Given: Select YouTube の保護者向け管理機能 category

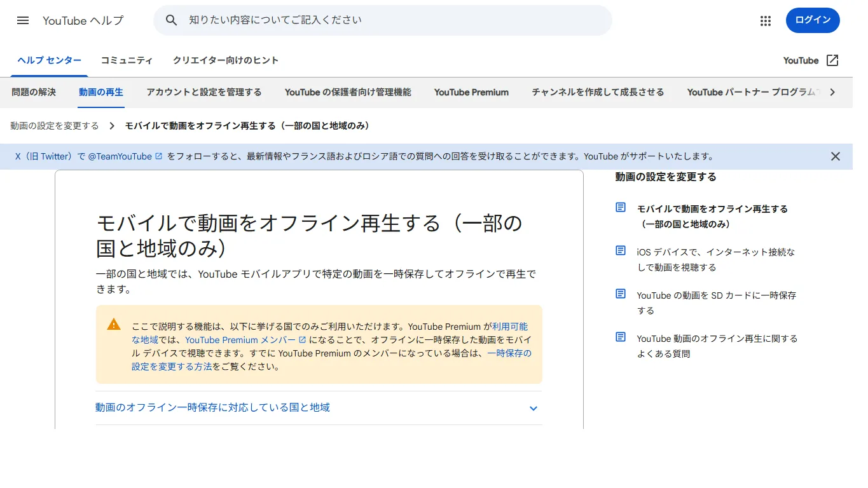Looking at the screenshot, I should pos(348,92).
